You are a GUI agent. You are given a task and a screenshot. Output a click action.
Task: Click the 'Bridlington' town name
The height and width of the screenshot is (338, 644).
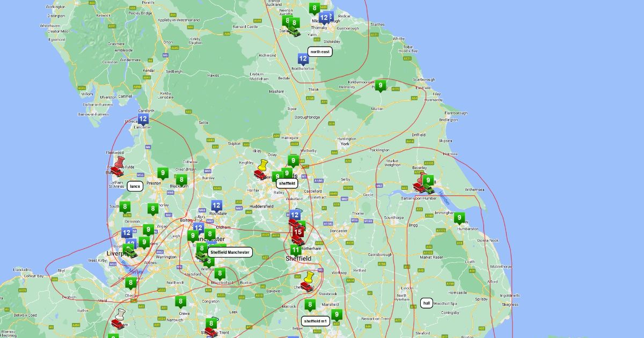pyautogui.click(x=449, y=120)
